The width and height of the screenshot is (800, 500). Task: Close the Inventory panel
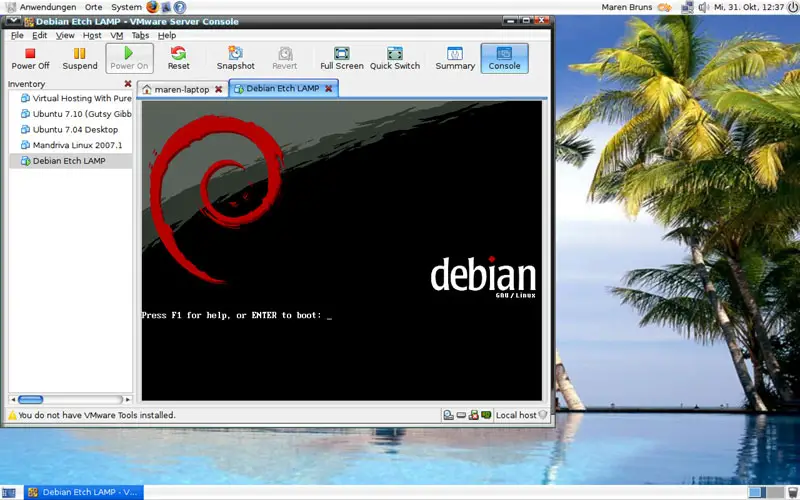127,84
